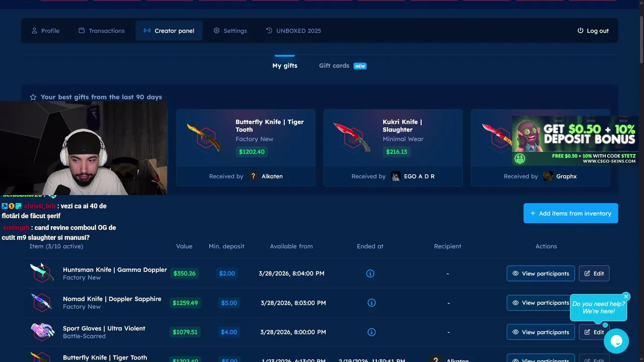
Task: Click the UNBOXED 2025 history icon
Action: [269, 31]
